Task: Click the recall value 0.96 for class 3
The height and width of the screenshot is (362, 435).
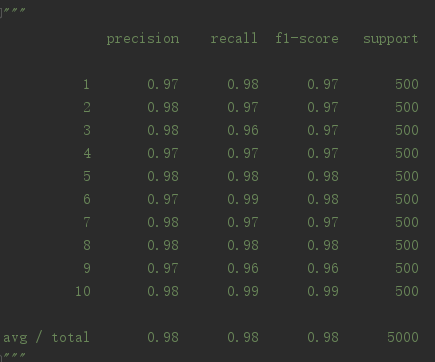Action: tap(243, 130)
